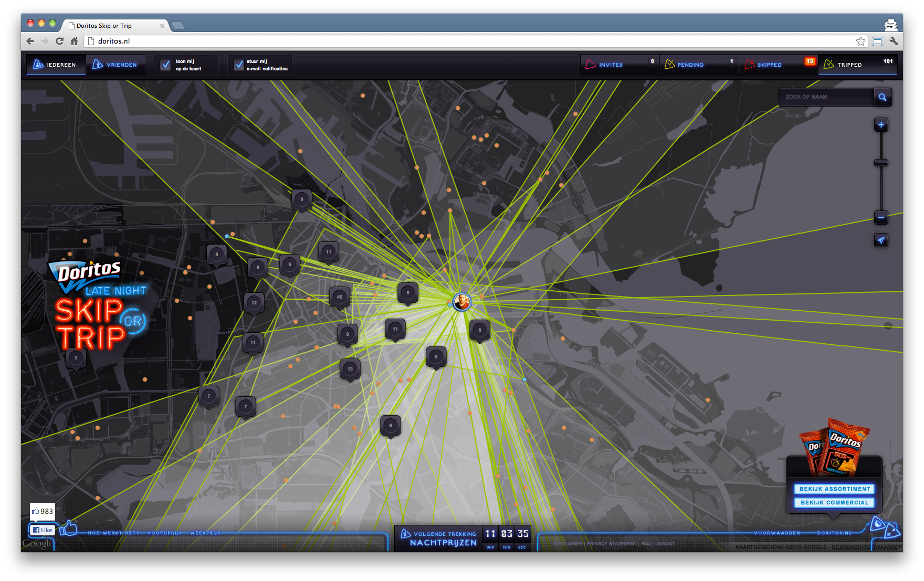924x581 pixels.
Task: Reload the doritos.nl page
Action: coord(59,41)
